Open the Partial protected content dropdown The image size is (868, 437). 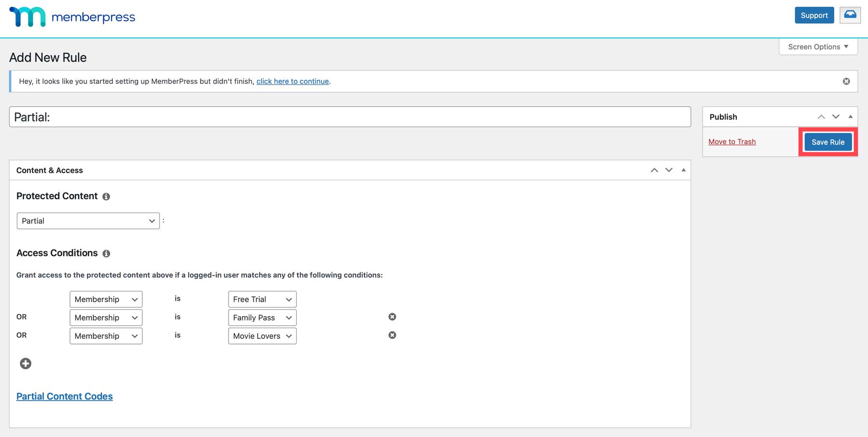[88, 221]
